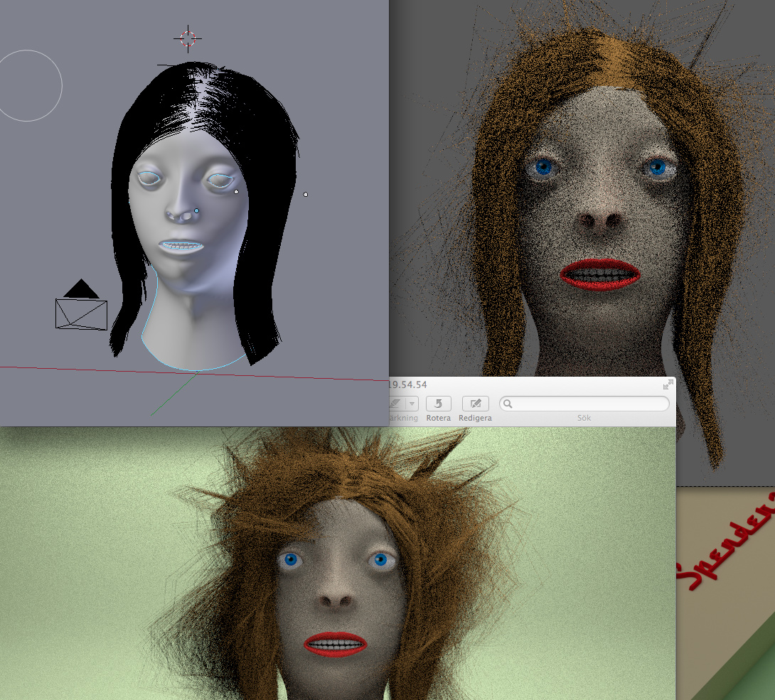The width and height of the screenshot is (775, 700).
Task: Click the Sök search field in Preview
Action: (x=584, y=404)
